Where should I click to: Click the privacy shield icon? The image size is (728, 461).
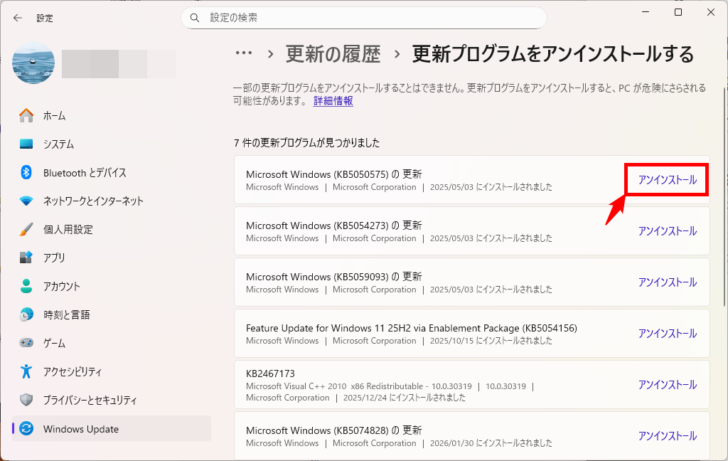tap(26, 400)
